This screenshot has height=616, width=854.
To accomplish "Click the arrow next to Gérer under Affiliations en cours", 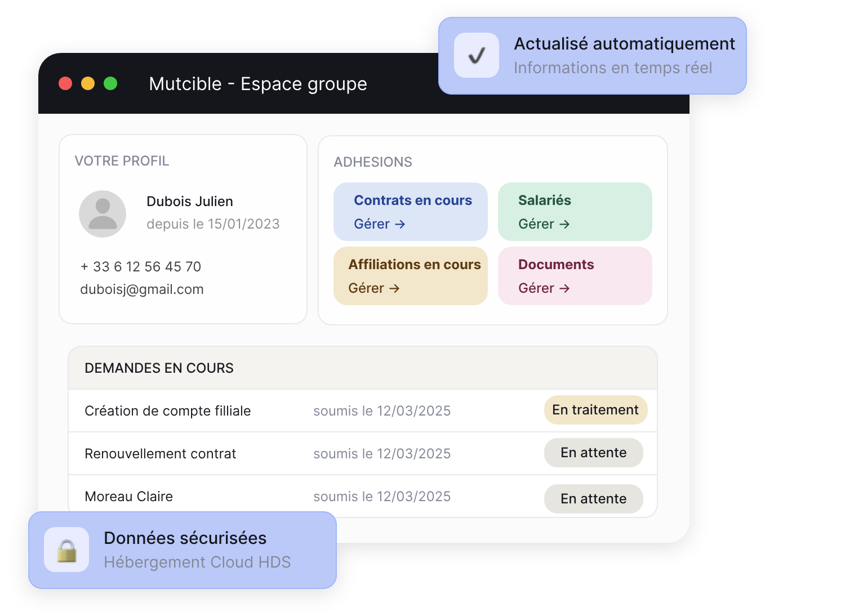I will [x=394, y=288].
